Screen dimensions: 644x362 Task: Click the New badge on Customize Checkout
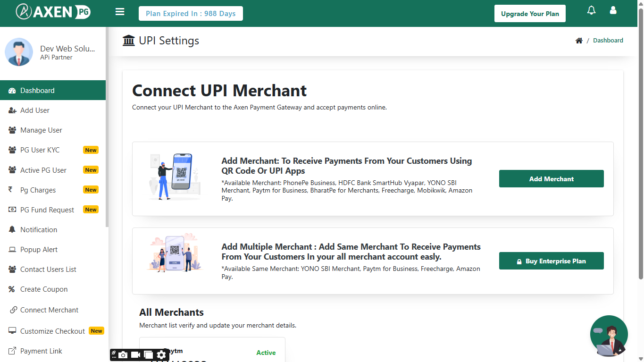coord(97,331)
